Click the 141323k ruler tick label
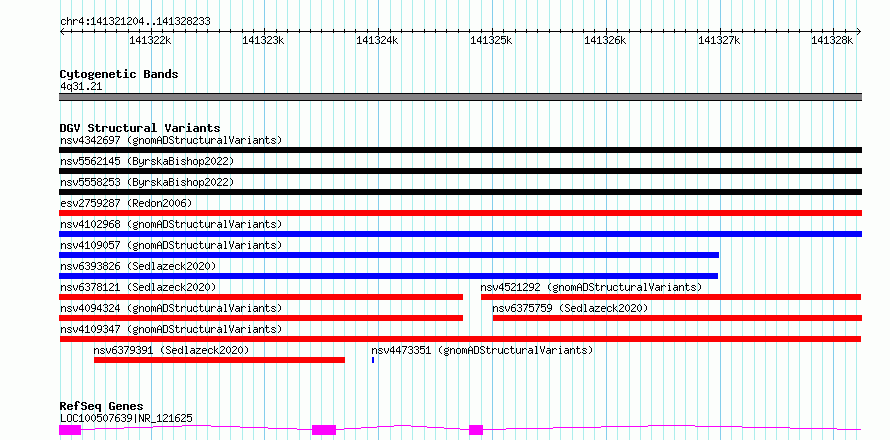The width and height of the screenshot is (890, 440). [x=263, y=41]
